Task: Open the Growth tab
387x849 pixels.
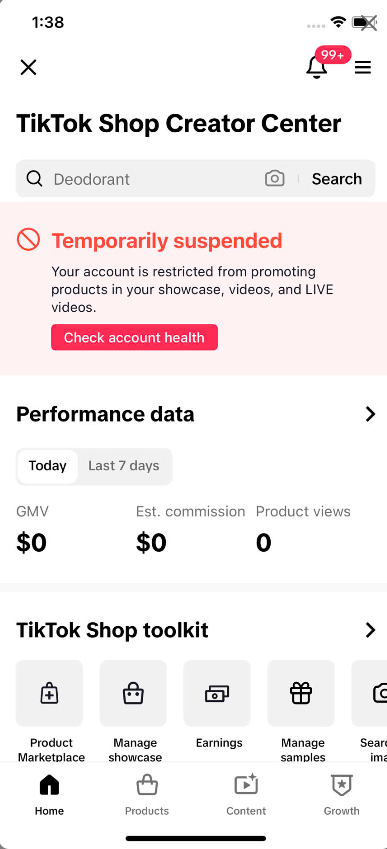Action: coord(342,795)
